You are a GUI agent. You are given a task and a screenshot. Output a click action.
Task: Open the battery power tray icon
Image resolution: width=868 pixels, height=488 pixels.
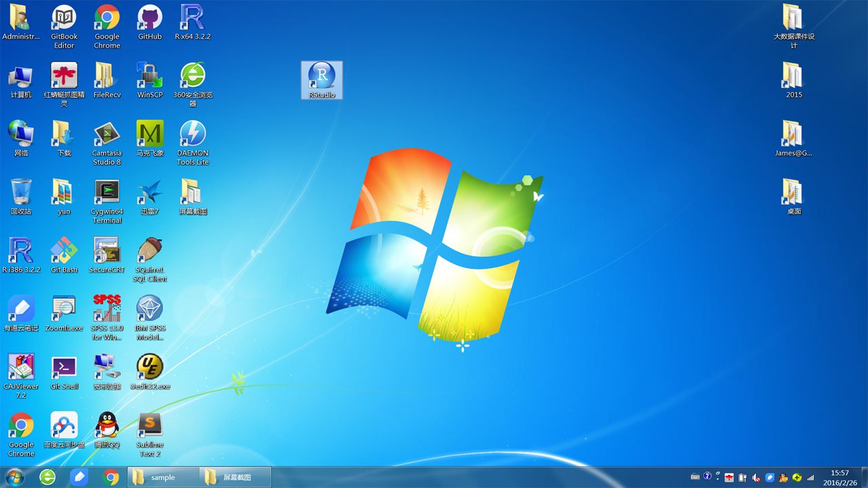point(743,478)
